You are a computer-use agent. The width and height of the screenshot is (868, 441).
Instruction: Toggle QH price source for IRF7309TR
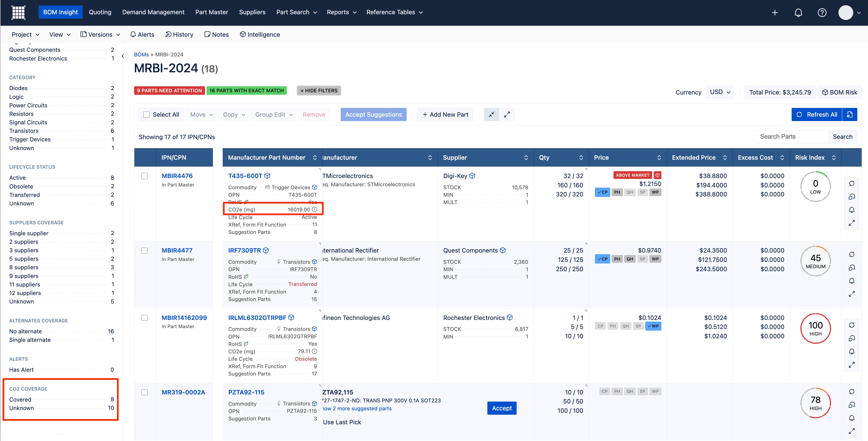pyautogui.click(x=630, y=259)
